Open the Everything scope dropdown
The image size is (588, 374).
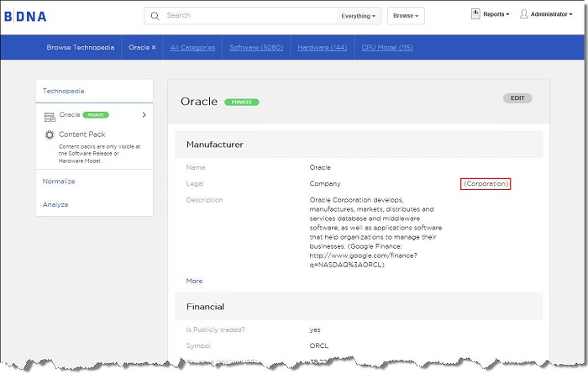point(358,16)
